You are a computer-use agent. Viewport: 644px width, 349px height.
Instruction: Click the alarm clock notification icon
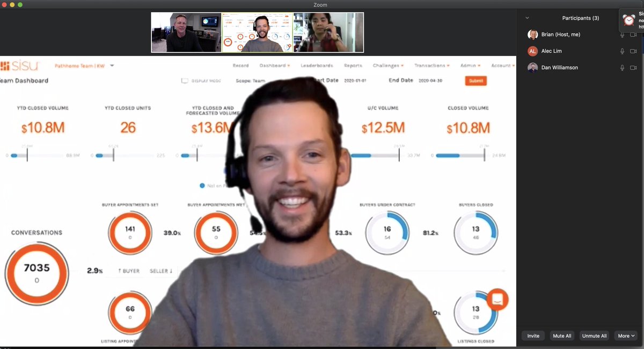[628, 19]
